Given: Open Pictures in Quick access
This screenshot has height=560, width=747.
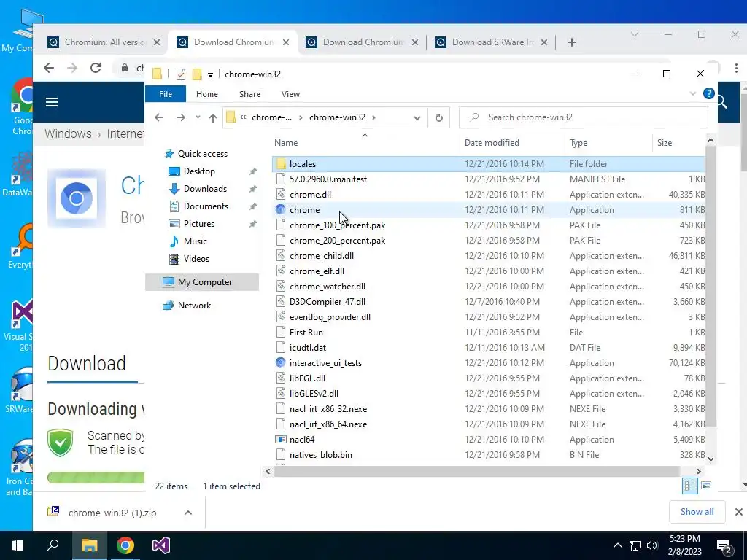Looking at the screenshot, I should [x=198, y=224].
